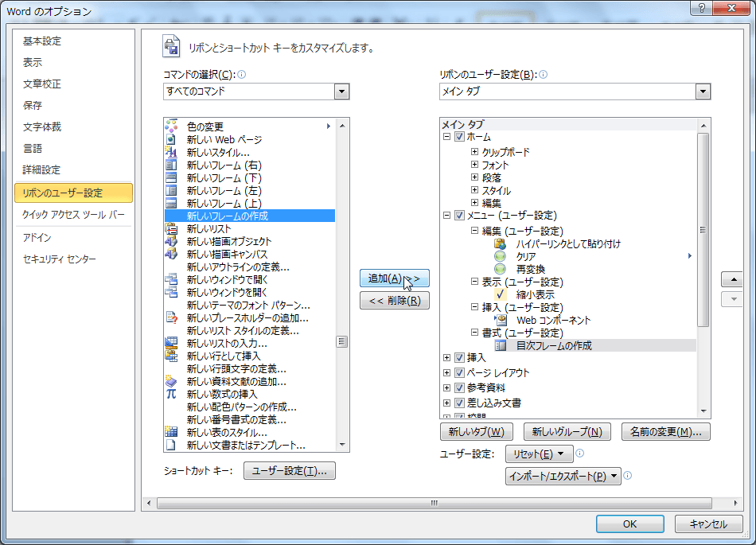This screenshot has height=545, width=756.
Task: Click the move up arrow button
Action: pos(734,279)
